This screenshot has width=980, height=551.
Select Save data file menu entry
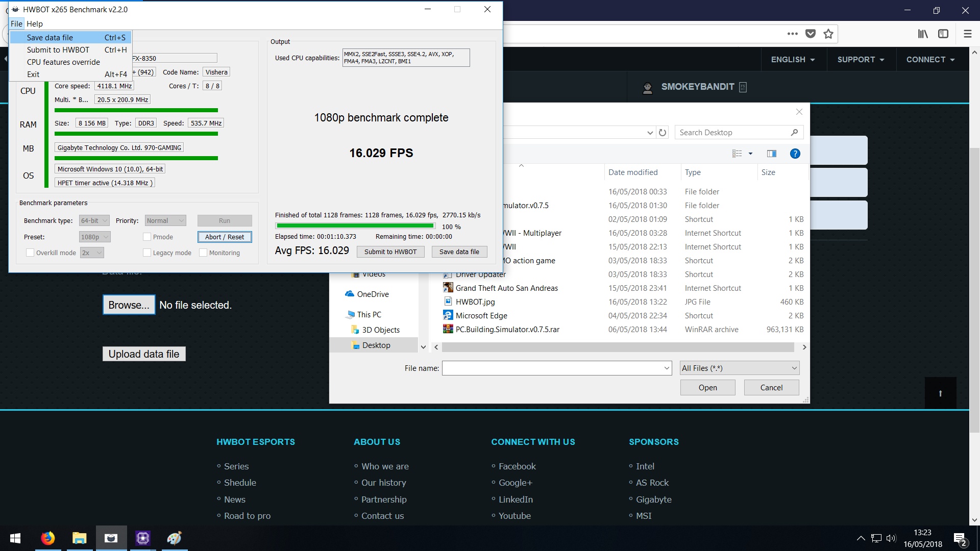click(x=71, y=38)
